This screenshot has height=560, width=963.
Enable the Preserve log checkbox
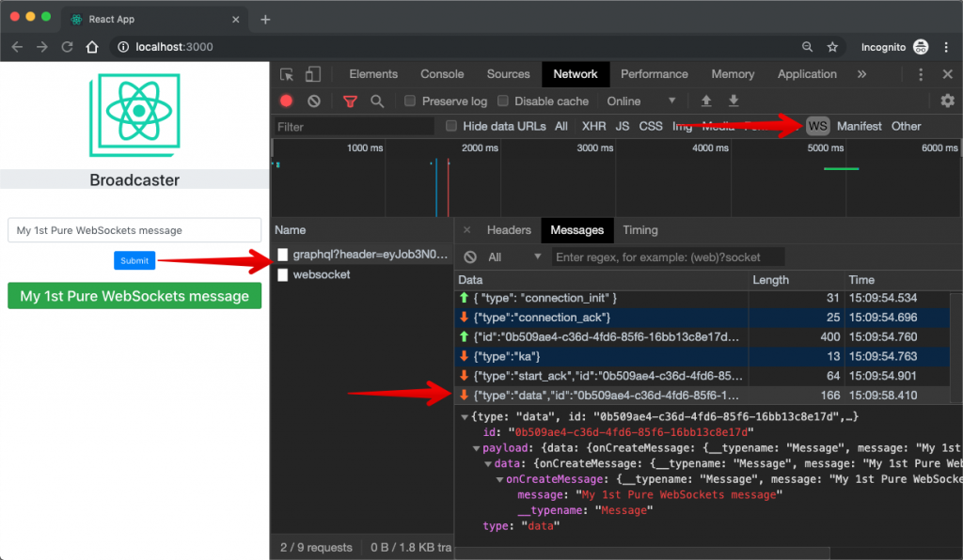tap(410, 101)
